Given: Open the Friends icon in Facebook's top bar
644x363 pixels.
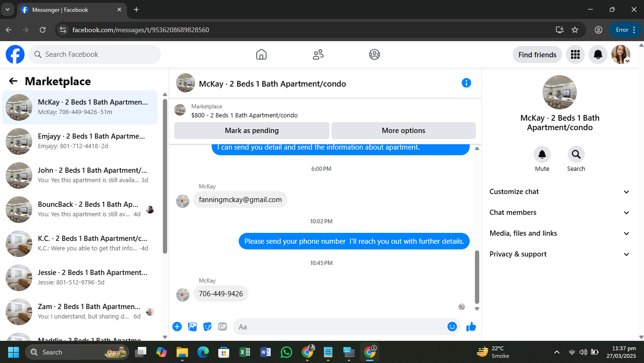Looking at the screenshot, I should click(318, 54).
